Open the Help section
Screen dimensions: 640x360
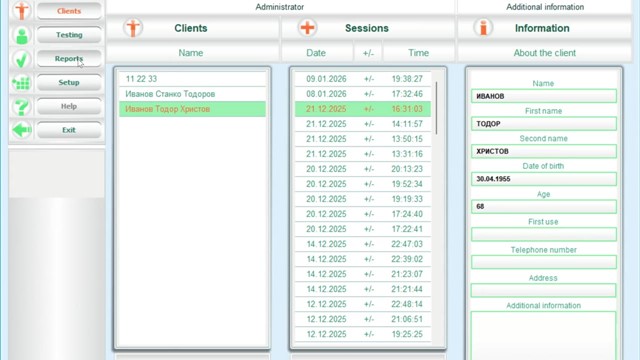pyautogui.click(x=69, y=106)
